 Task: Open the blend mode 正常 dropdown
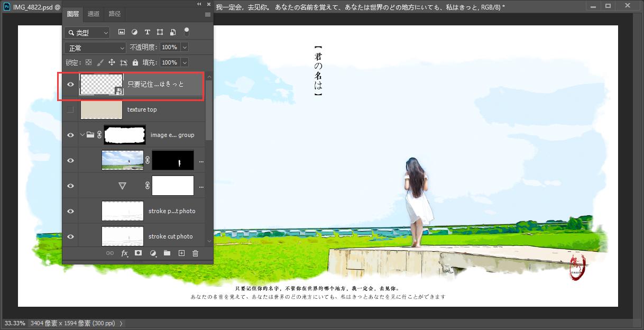95,48
